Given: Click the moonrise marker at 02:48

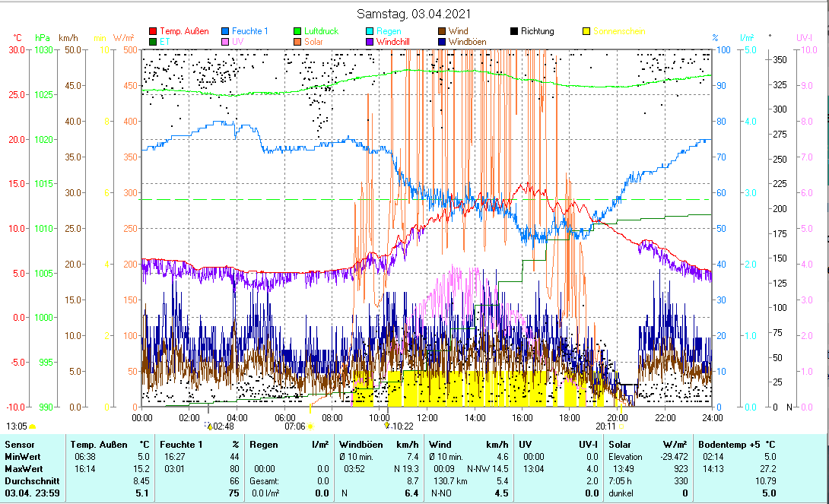Looking at the screenshot, I should (x=209, y=426).
